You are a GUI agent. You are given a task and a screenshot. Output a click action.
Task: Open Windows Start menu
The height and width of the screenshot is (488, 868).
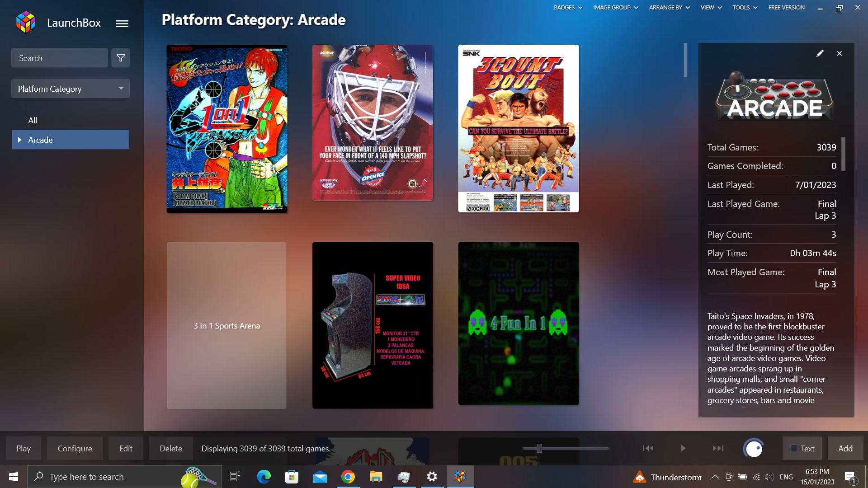click(x=14, y=477)
